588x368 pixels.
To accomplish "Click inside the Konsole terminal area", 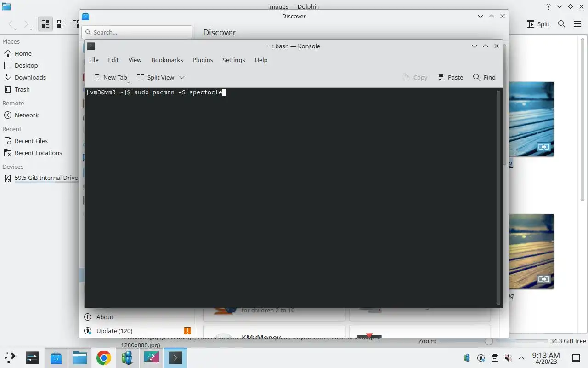I will pyautogui.click(x=290, y=198).
